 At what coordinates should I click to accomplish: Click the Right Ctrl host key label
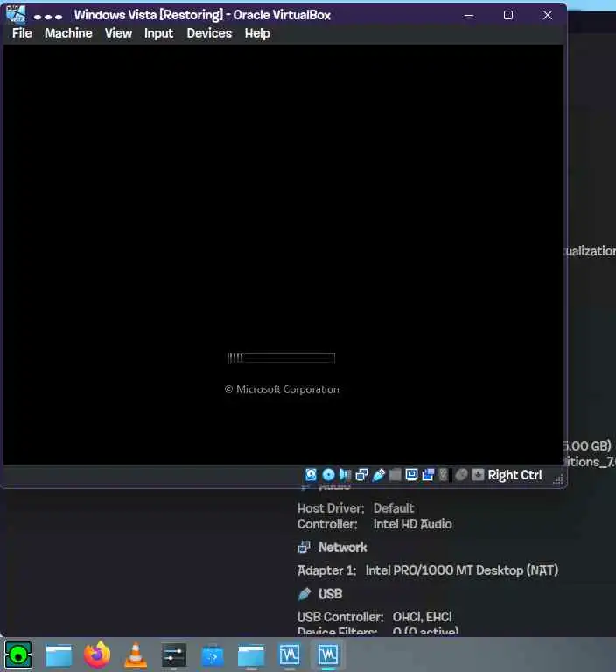pyautogui.click(x=514, y=475)
